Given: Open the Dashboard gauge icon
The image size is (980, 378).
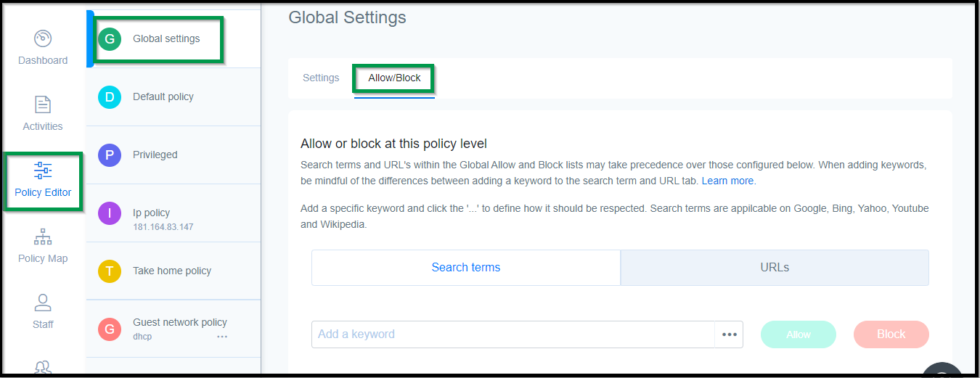Looking at the screenshot, I should click(43, 38).
